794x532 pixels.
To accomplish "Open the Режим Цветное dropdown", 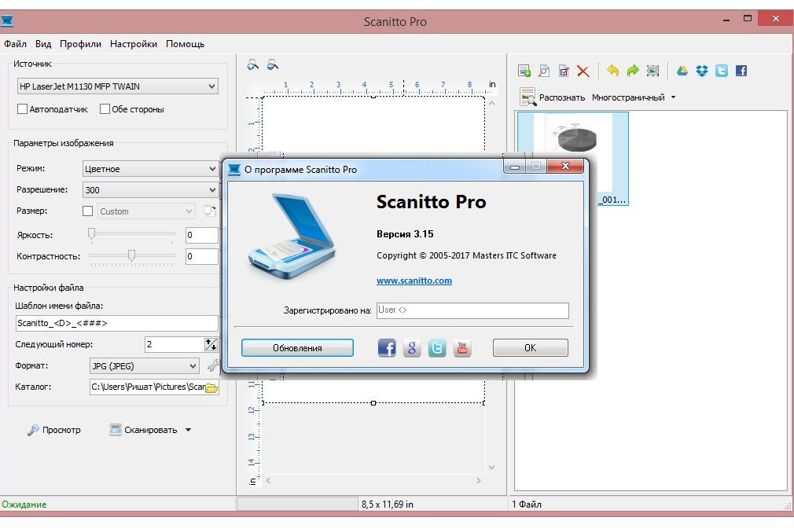I will [150, 169].
